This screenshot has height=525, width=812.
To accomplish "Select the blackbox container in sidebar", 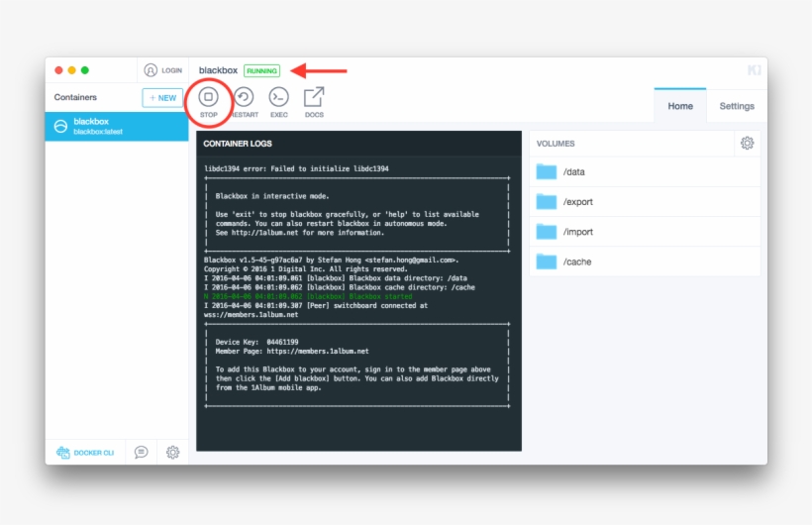I will (117, 126).
